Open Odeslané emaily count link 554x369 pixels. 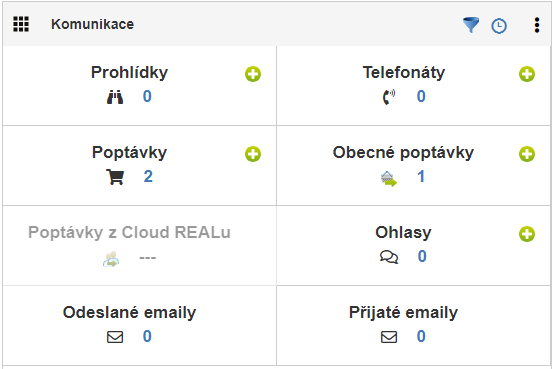147,336
